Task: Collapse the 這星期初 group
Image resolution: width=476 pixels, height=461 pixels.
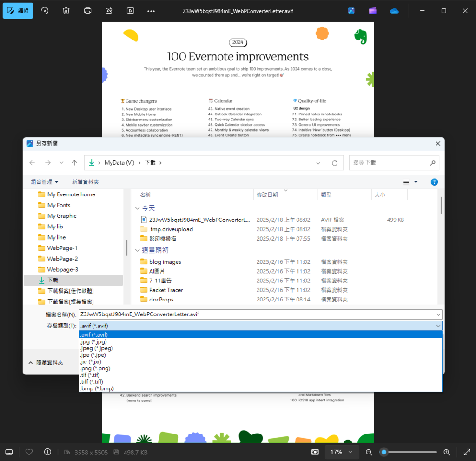Action: (x=137, y=250)
